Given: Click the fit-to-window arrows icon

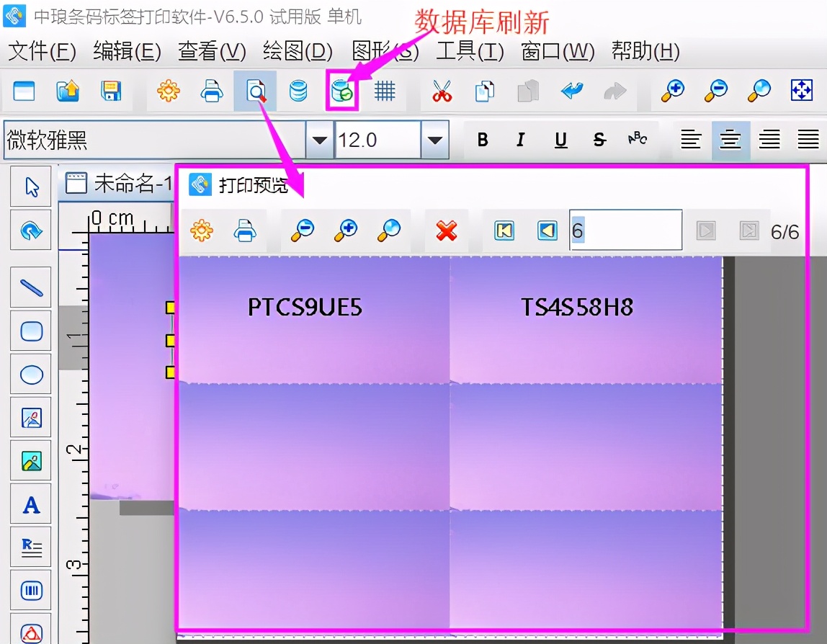Looking at the screenshot, I should coord(802,91).
